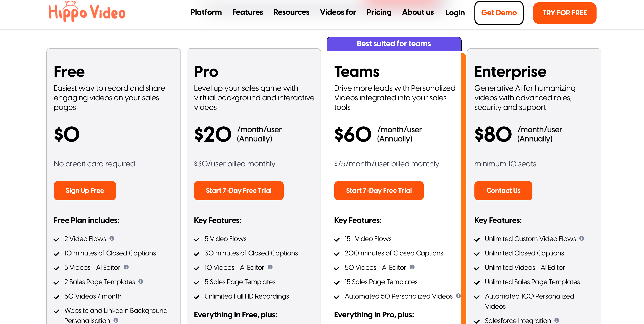Click info icon beside Background Personalisation
644x324 pixels.
click(116, 320)
